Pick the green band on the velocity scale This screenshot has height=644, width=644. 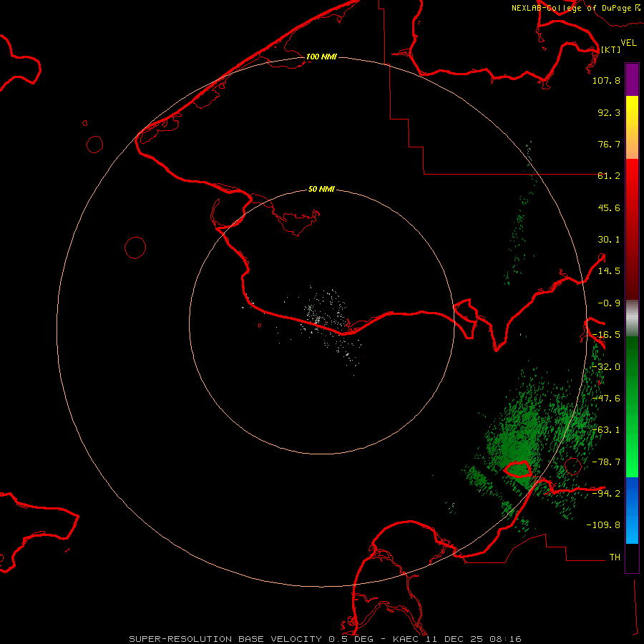click(632, 406)
